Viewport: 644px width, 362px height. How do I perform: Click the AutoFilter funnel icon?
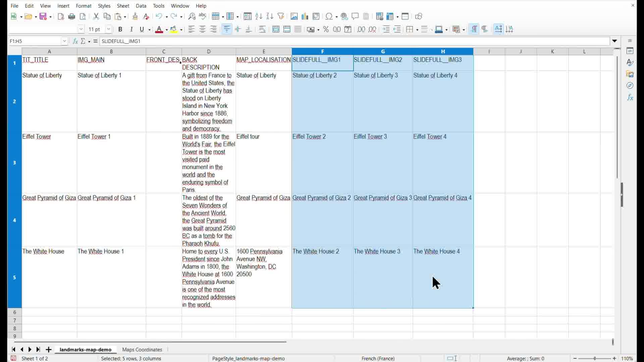pyautogui.click(x=281, y=16)
